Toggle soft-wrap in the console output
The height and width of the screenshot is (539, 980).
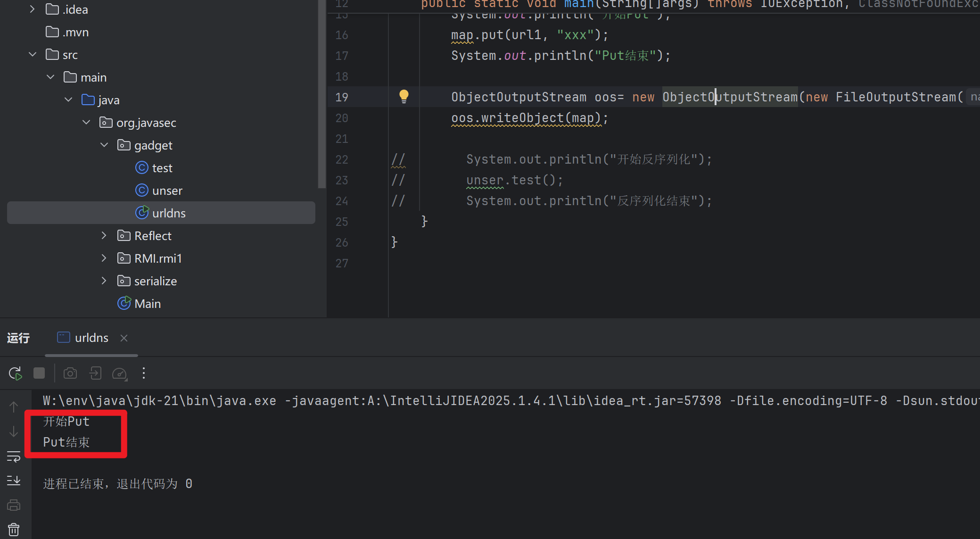click(x=14, y=456)
